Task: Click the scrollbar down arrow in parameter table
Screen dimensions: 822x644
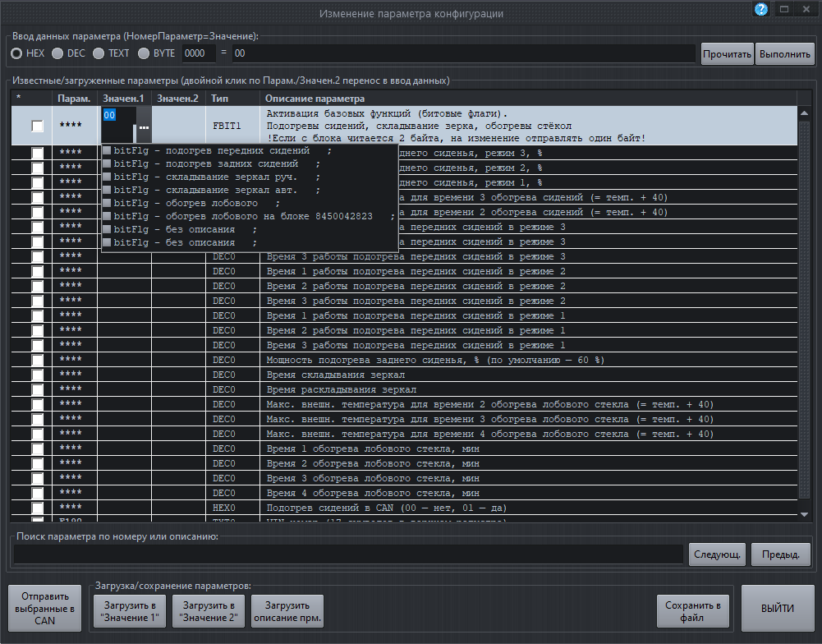Action: [x=804, y=514]
